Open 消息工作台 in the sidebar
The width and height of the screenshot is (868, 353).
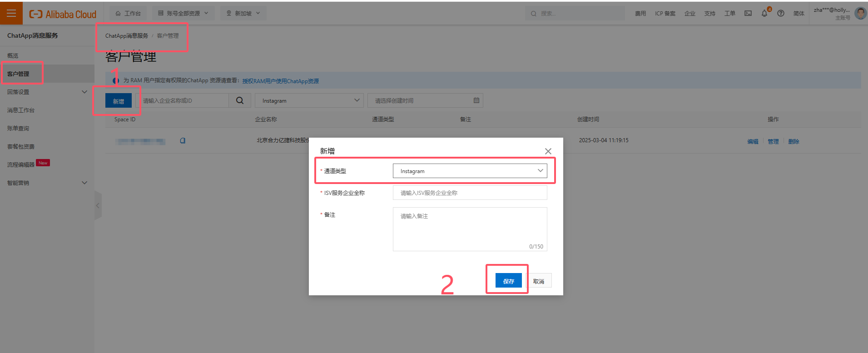tap(47, 110)
